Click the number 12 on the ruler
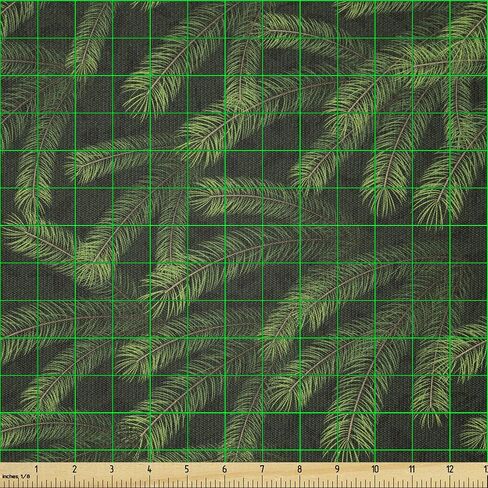 450,469
